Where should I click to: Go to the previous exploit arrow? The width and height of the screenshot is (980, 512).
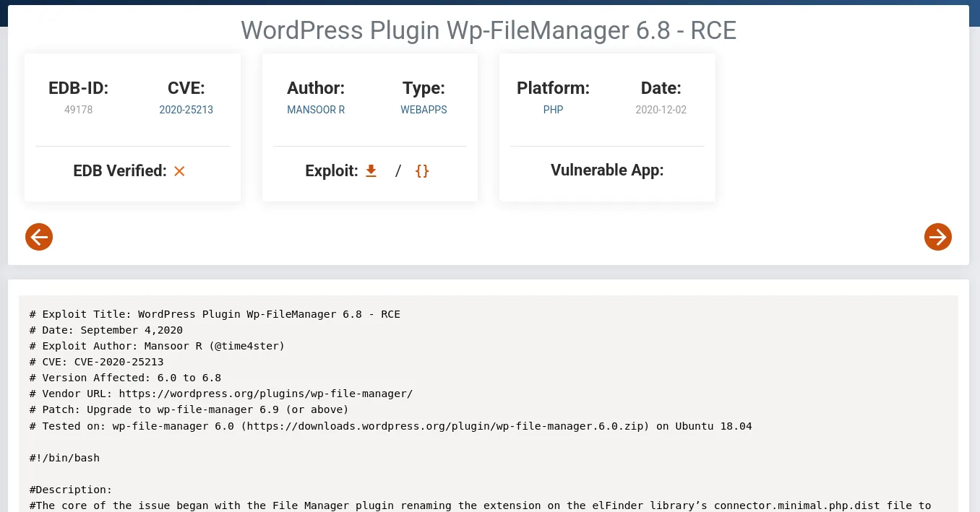click(x=39, y=237)
